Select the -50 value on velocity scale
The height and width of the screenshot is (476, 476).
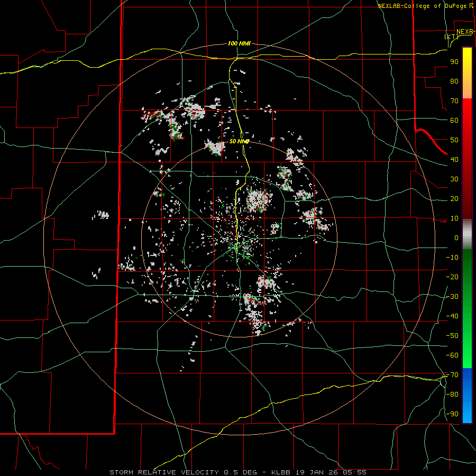(x=452, y=336)
